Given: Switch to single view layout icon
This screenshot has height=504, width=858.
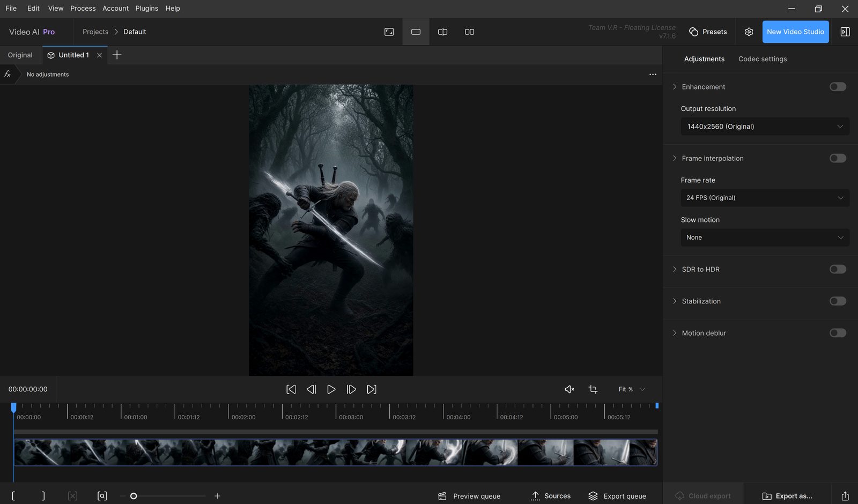Looking at the screenshot, I should (x=416, y=32).
